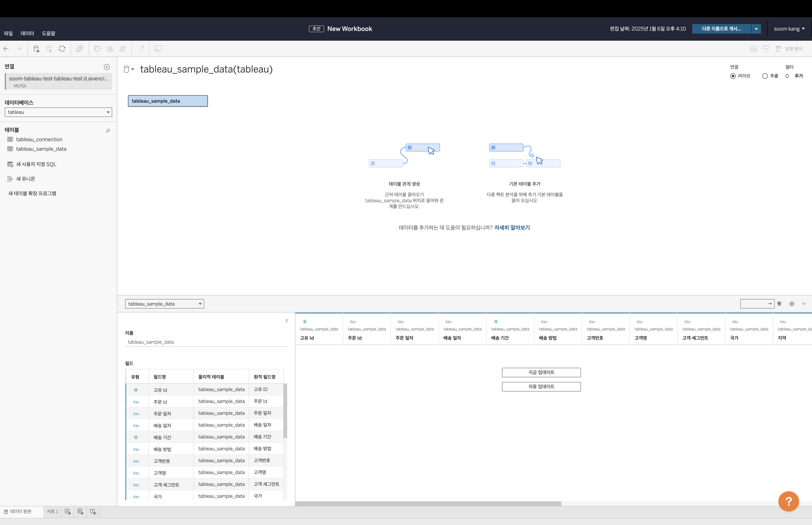Click the data source cylinder icon beside title

click(126, 69)
